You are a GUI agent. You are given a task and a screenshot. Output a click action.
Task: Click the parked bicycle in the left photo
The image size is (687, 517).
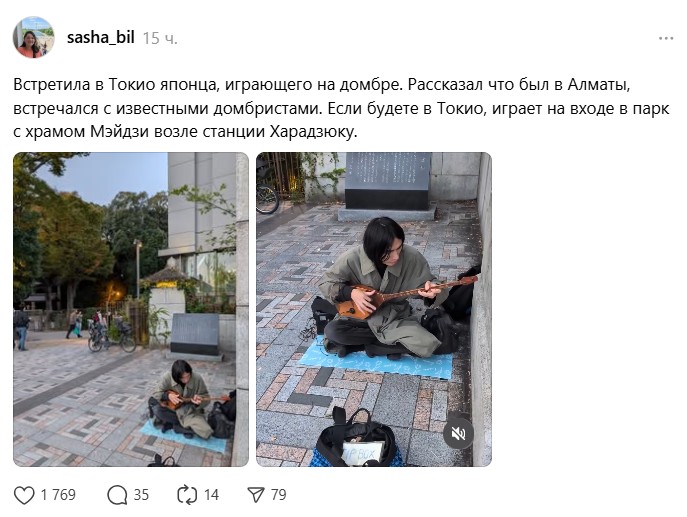pos(112,336)
